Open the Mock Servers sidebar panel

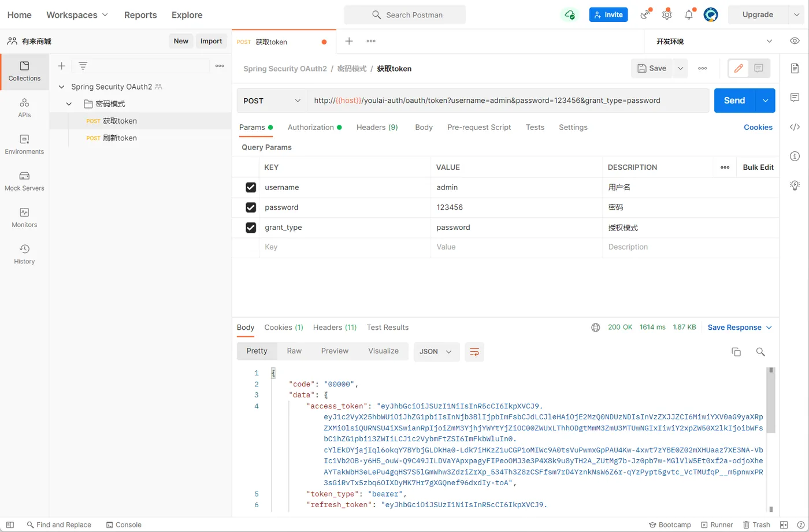click(x=24, y=181)
